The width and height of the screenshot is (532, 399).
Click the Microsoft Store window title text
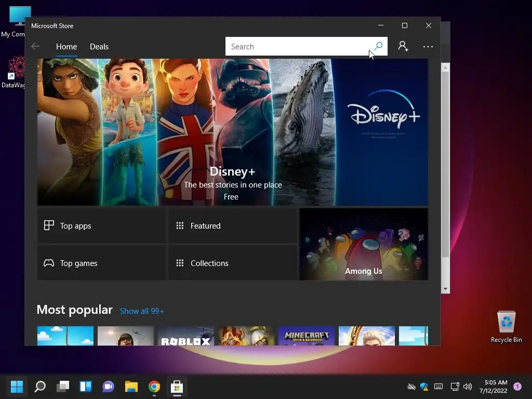pyautogui.click(x=52, y=26)
